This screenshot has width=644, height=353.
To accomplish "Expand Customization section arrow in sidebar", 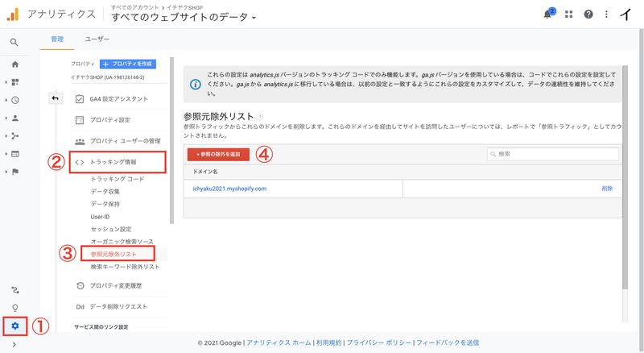I will (x=6, y=82).
